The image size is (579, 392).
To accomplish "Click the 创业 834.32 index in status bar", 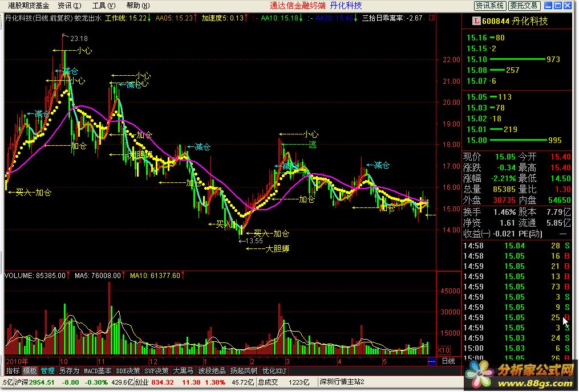I will 154,382.
